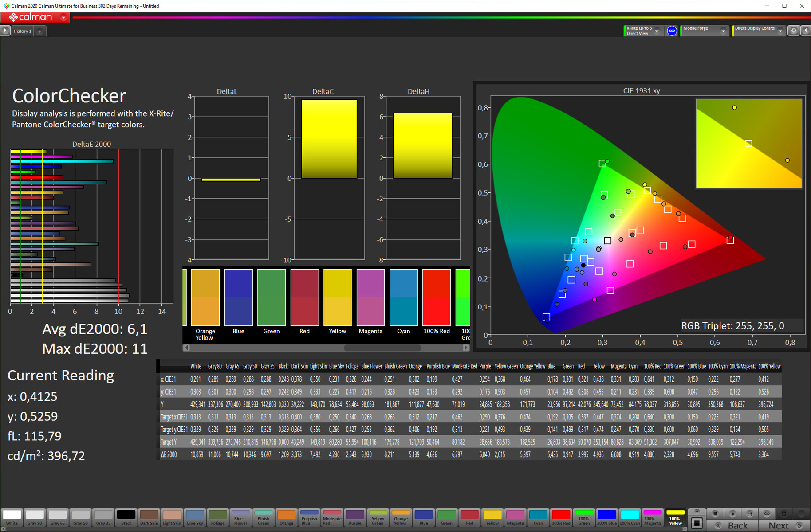Image resolution: width=811 pixels, height=532 pixels.
Task: Click the blue 699 meter status icon
Action: click(x=672, y=31)
